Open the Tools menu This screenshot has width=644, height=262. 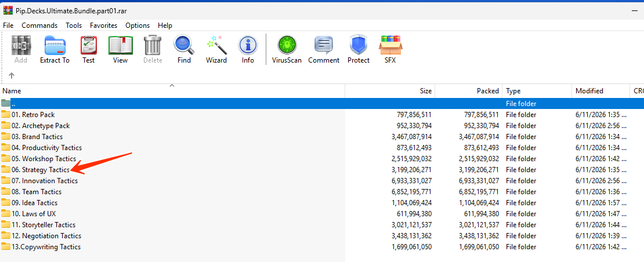tap(74, 26)
